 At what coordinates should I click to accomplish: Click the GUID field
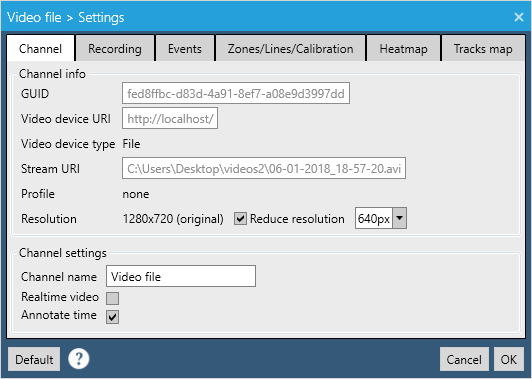(236, 93)
